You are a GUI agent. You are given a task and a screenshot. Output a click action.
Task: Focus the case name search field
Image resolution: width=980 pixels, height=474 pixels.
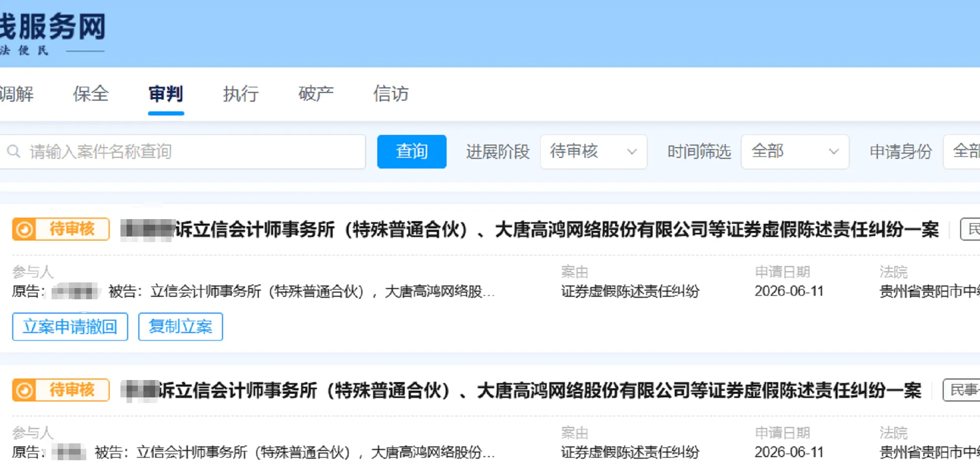tap(183, 152)
